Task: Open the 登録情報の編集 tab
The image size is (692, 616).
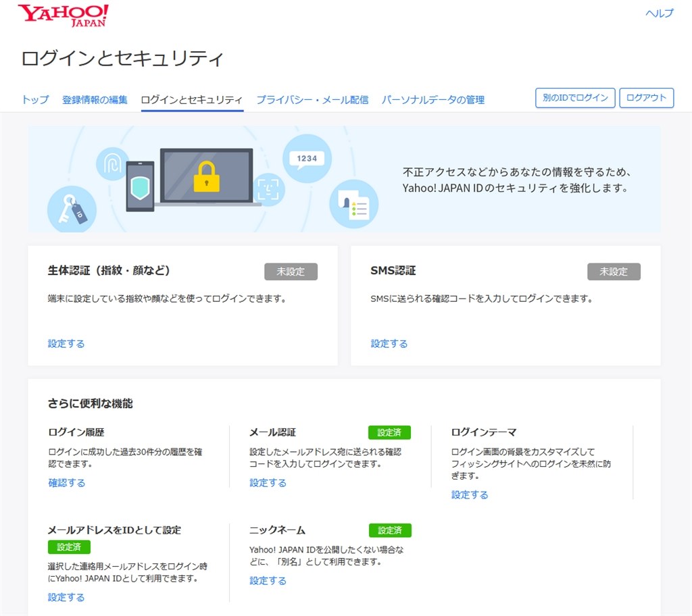Action: pos(95,99)
